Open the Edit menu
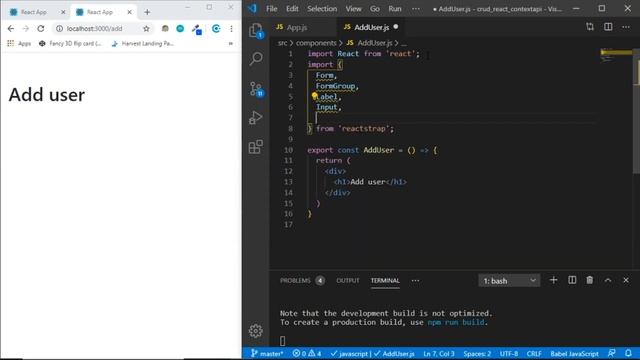Viewport: 640px width, 360px height. click(x=292, y=9)
